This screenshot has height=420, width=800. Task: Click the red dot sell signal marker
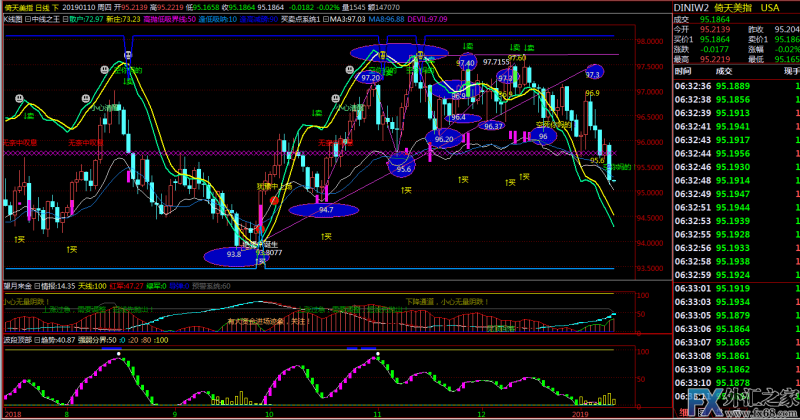pyautogui.click(x=272, y=201)
